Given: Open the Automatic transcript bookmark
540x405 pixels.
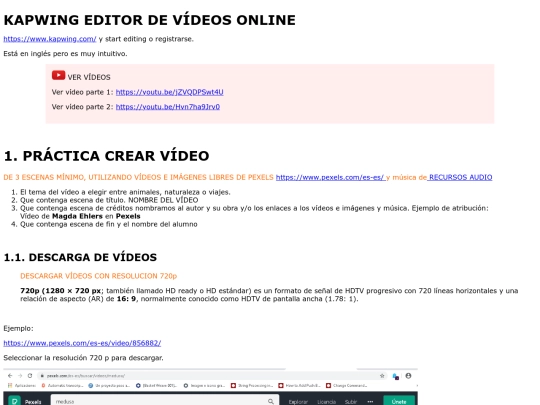Looking at the screenshot, I should click(x=62, y=386).
